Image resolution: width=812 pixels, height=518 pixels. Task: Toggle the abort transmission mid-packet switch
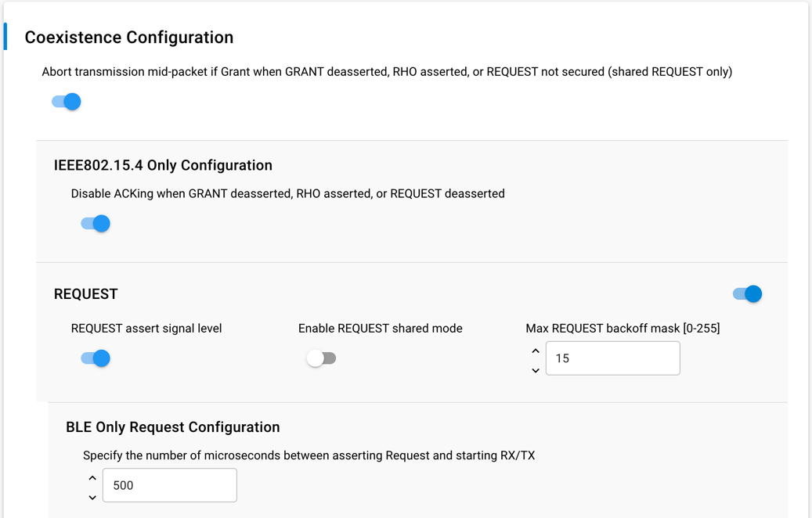[67, 102]
